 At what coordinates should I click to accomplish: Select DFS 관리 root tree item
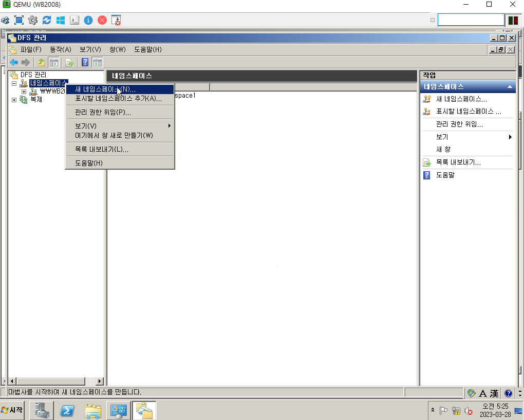point(33,75)
